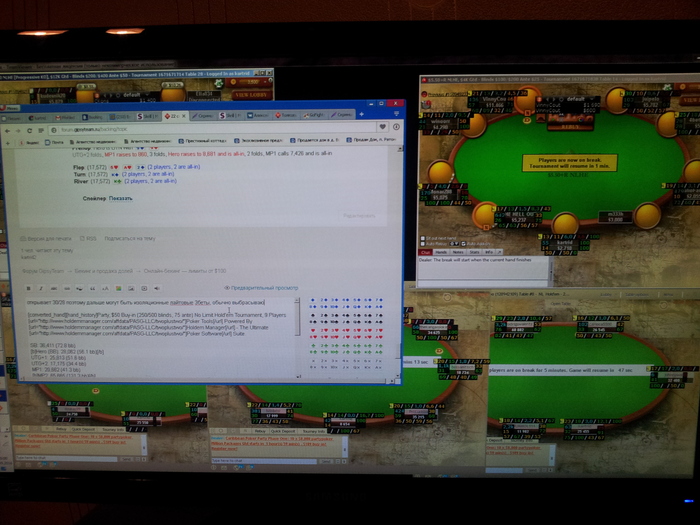Apply strikethrough formatting in editor
The height and width of the screenshot is (525, 700).
pos(54,288)
